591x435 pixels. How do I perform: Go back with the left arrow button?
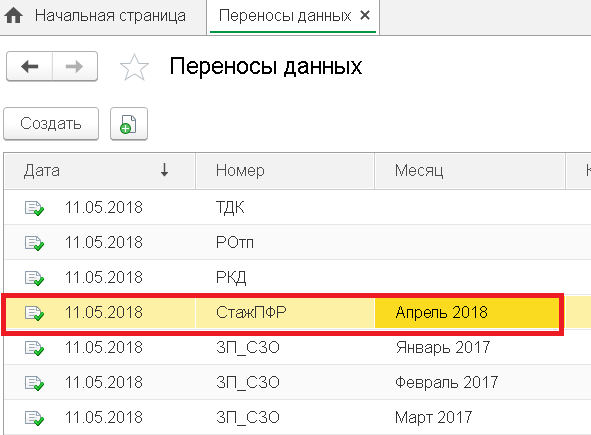[29, 67]
